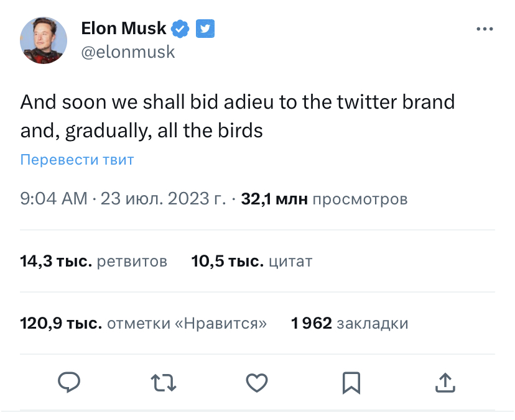Open the retweet options icon
The height and width of the screenshot is (420, 515).
[x=164, y=382]
